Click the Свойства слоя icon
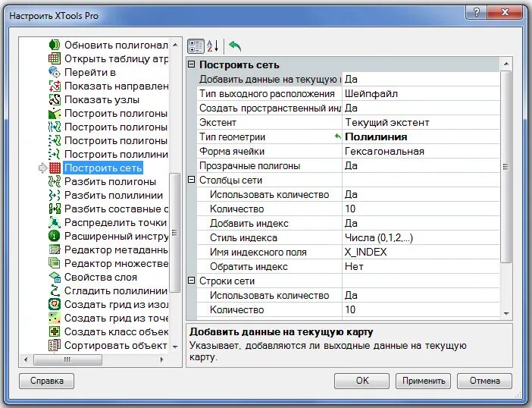Screen dimensions: 532x408 pyautogui.click(x=55, y=277)
